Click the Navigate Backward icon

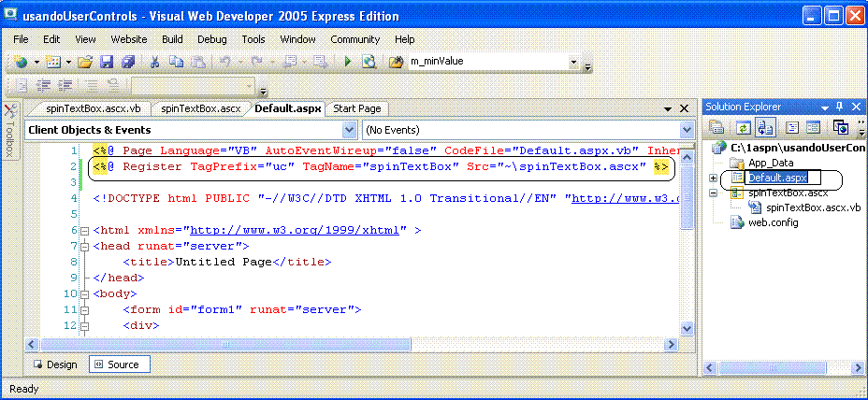[290, 62]
